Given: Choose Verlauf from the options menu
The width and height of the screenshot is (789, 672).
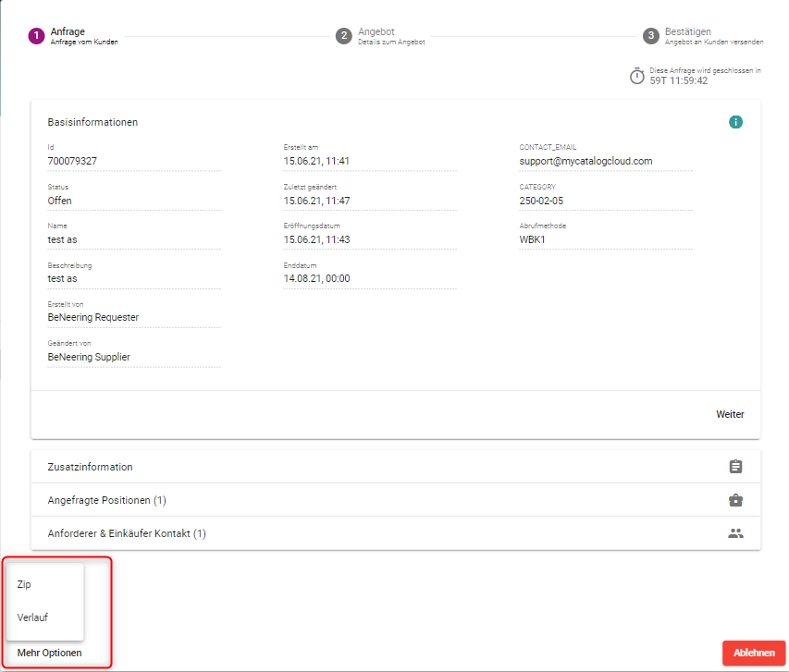Looking at the screenshot, I should point(32,617).
